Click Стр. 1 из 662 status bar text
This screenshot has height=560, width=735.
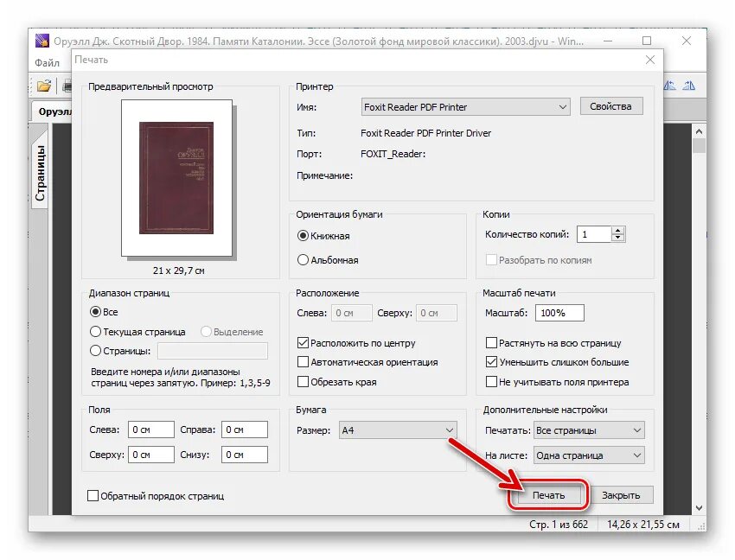point(559,525)
